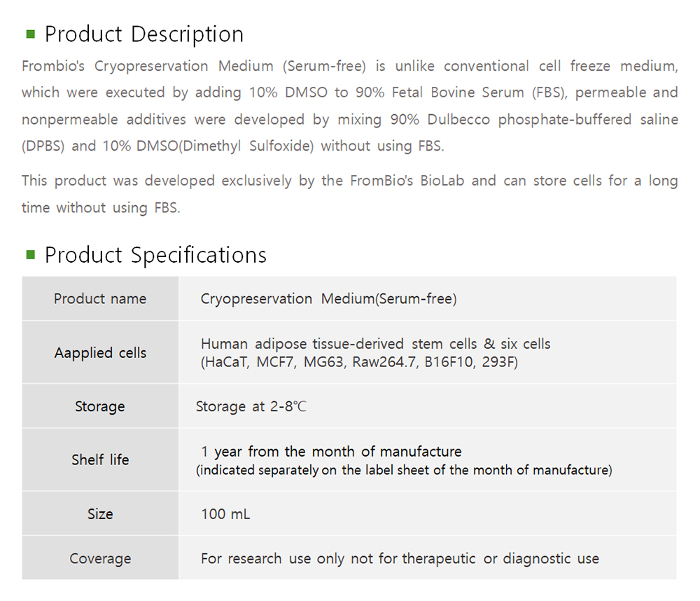Click the Product Description heading
700x601 pixels.
click(x=144, y=34)
